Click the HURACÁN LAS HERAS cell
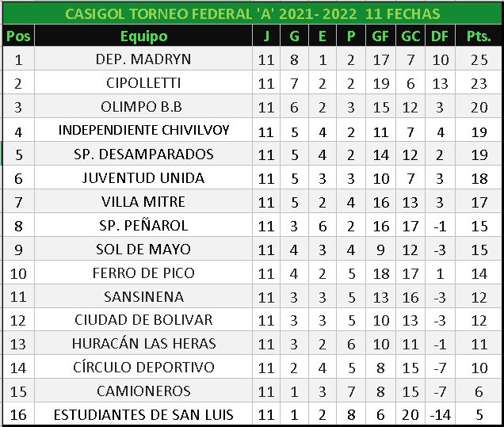 click(x=143, y=344)
